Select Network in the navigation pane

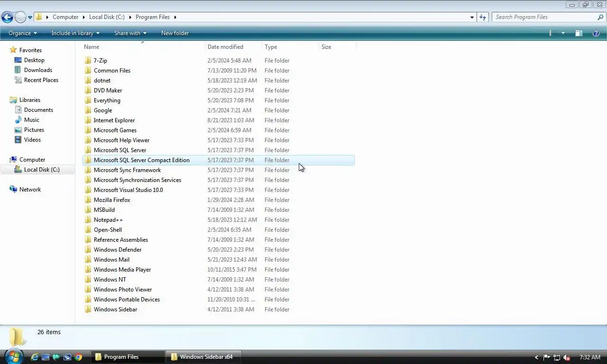tap(30, 190)
